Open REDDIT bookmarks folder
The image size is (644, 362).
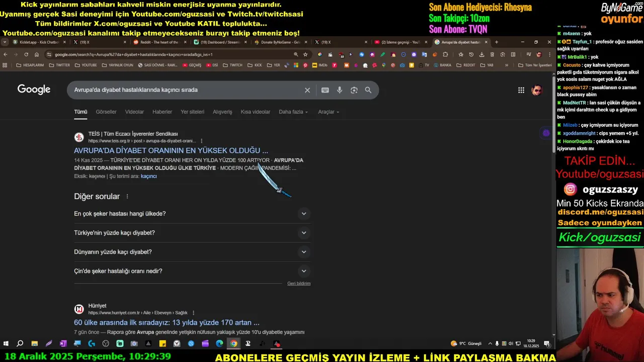tap(465, 65)
